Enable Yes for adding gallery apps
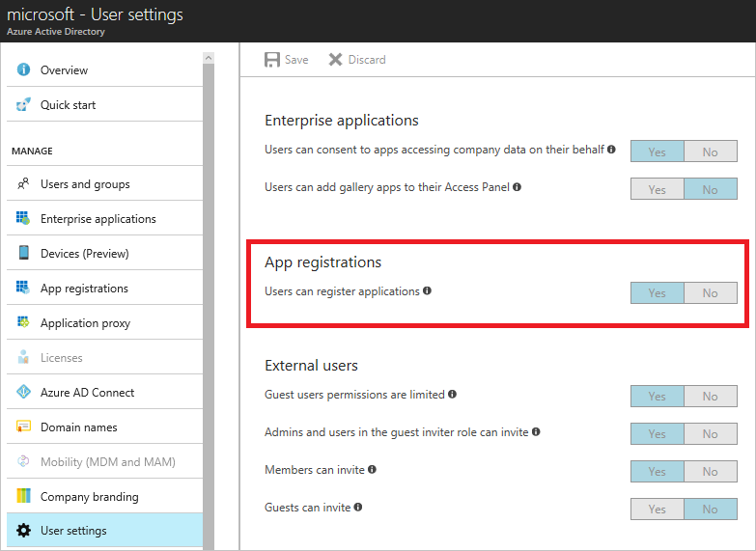Screen dimensions: 756x551 [658, 189]
